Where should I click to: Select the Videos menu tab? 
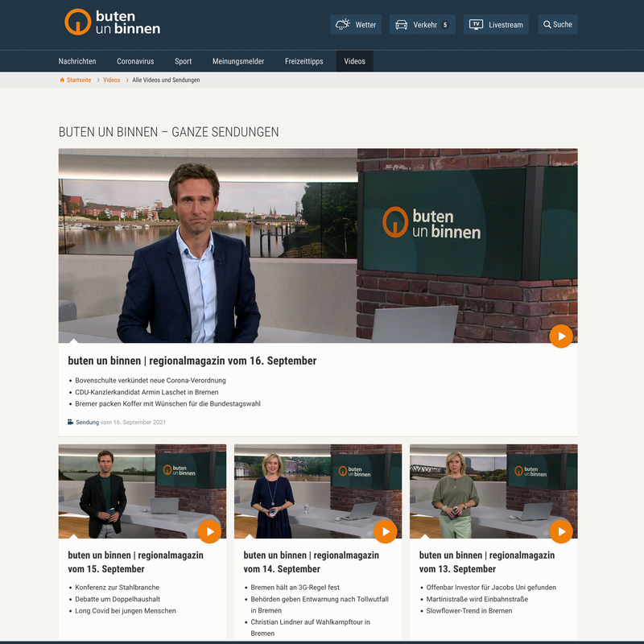(354, 61)
